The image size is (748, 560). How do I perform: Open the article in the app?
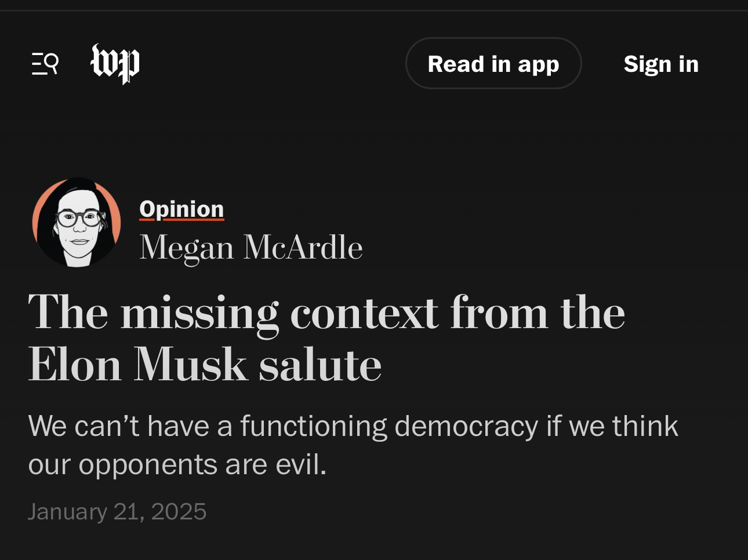493,64
